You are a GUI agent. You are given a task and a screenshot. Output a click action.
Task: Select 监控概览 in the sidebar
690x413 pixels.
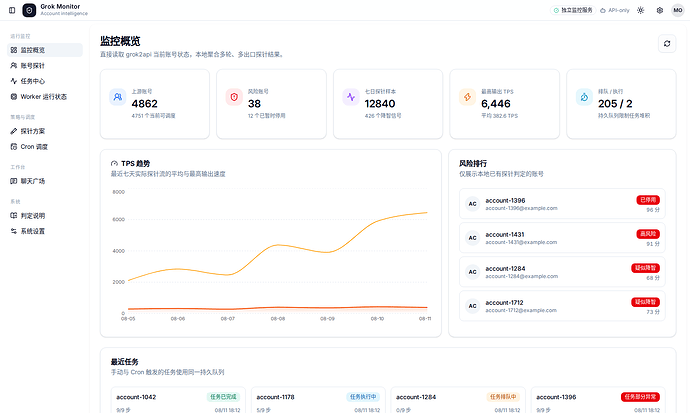(45, 50)
